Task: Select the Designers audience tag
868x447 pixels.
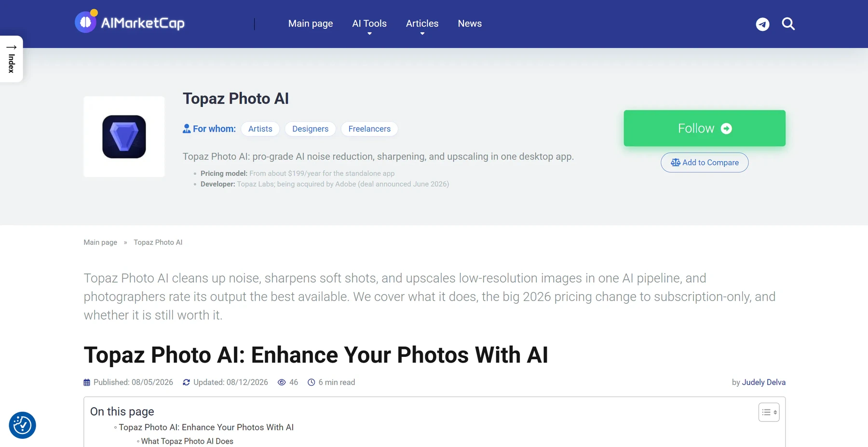Action: click(310, 129)
